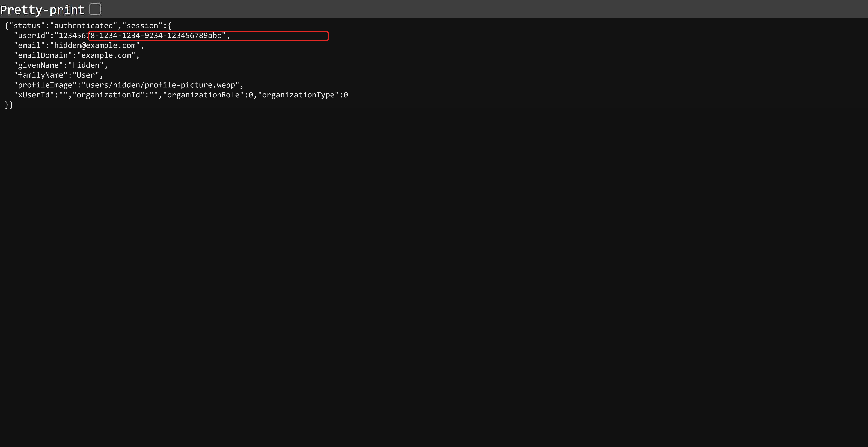Click the closing "}}" braces line

click(x=9, y=105)
